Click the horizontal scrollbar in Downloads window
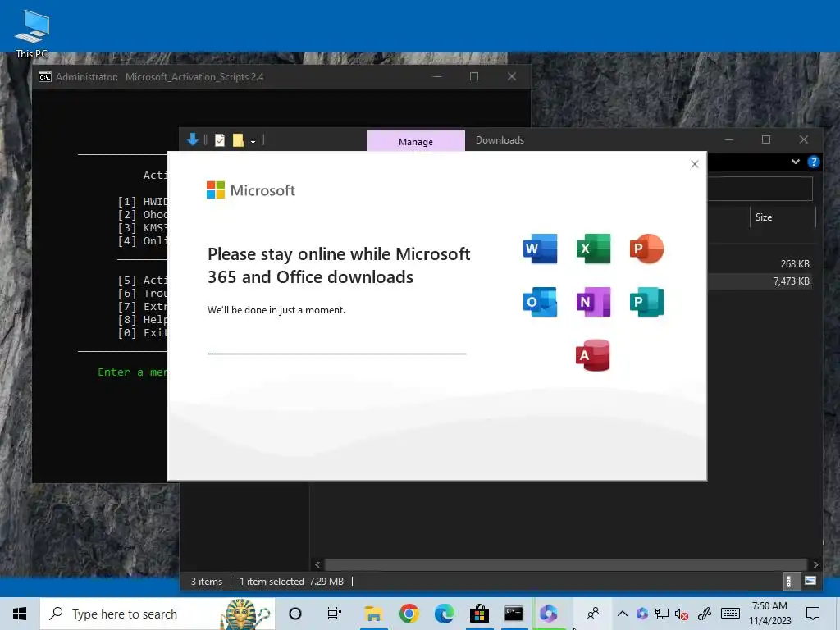 [x=566, y=564]
